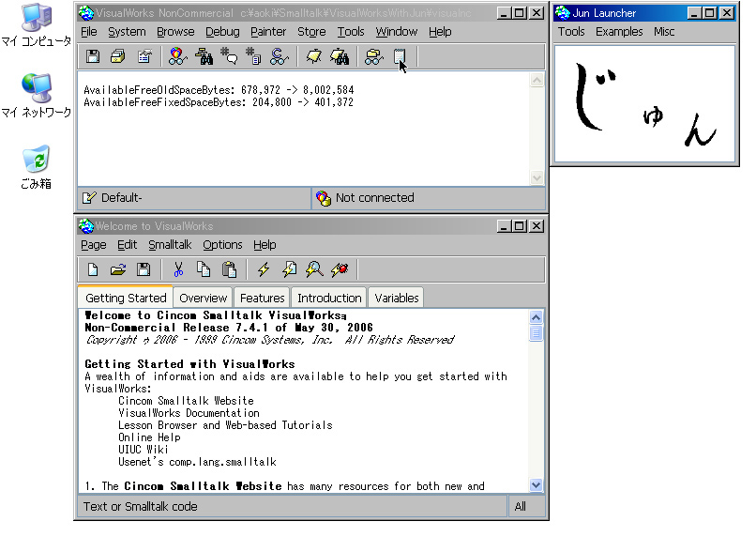Open the file drawer icon next to the launcher's save icon

[117, 56]
